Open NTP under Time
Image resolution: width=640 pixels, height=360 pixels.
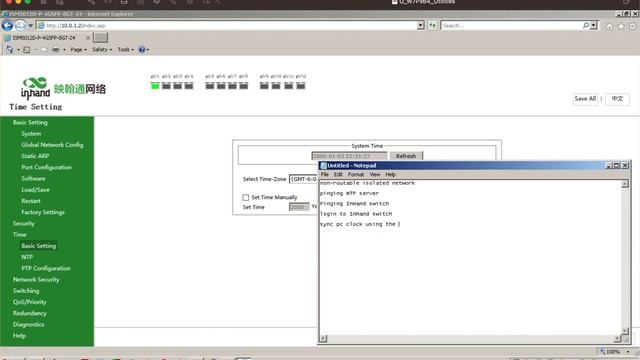tap(27, 257)
